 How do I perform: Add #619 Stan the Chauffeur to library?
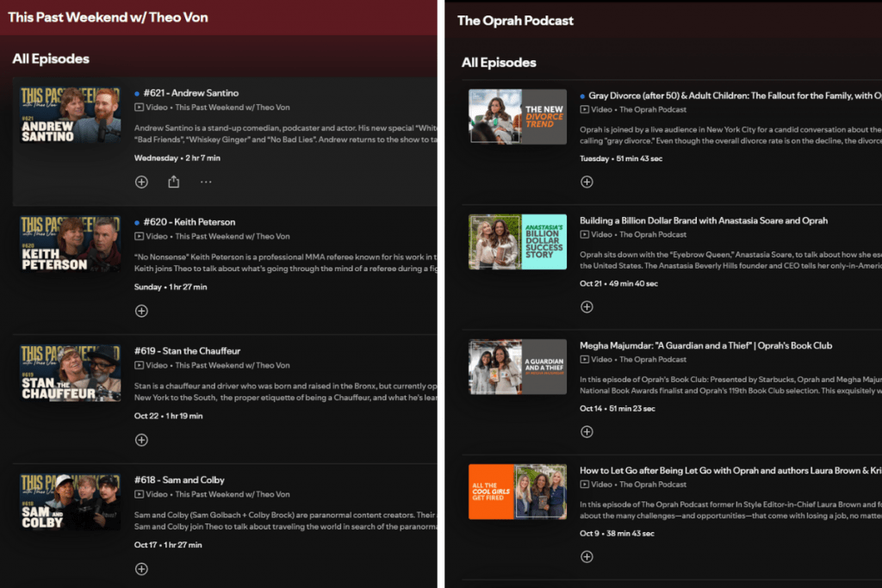click(141, 440)
